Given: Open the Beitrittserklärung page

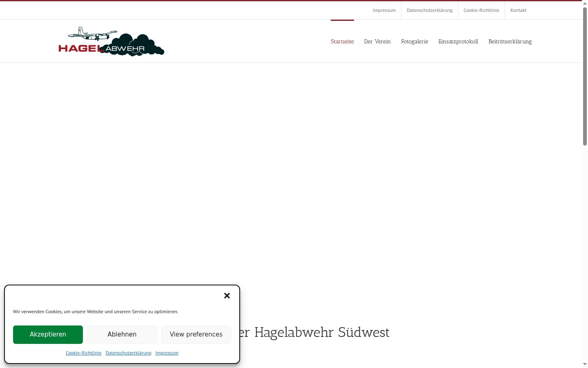Looking at the screenshot, I should tap(510, 41).
